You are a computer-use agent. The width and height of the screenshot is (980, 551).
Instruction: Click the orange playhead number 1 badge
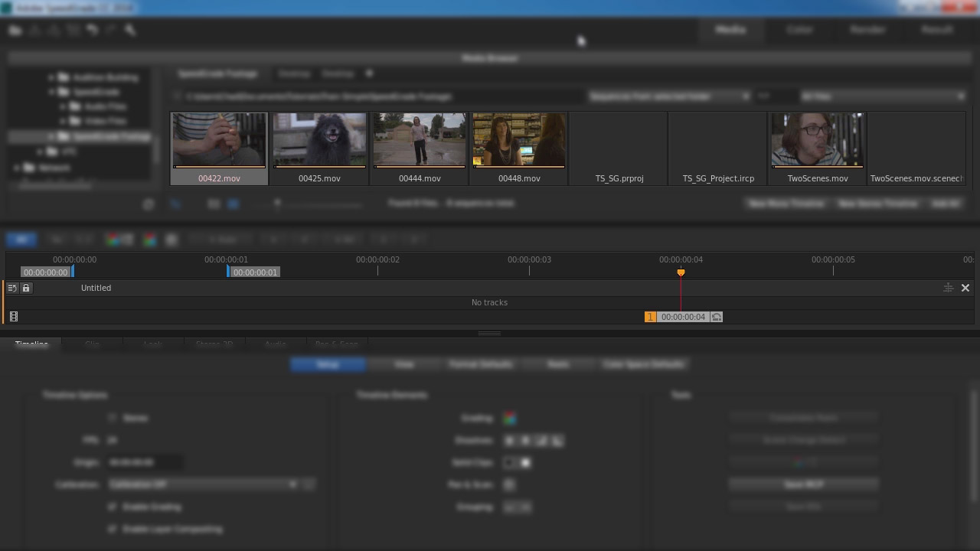point(650,317)
